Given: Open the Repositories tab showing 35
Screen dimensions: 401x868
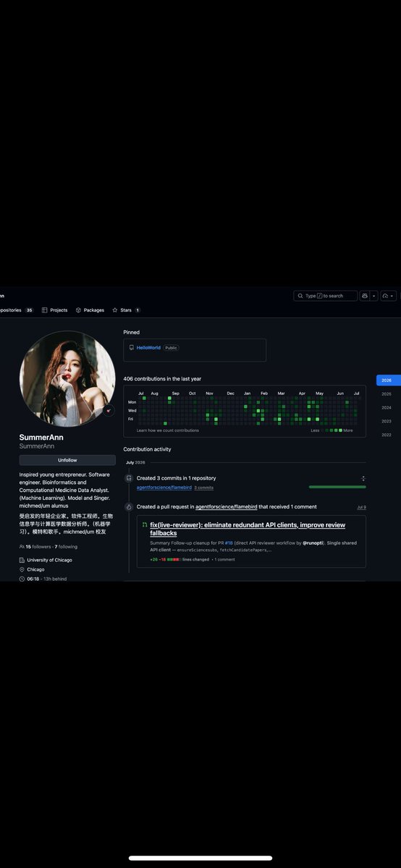Looking at the screenshot, I should point(17,310).
